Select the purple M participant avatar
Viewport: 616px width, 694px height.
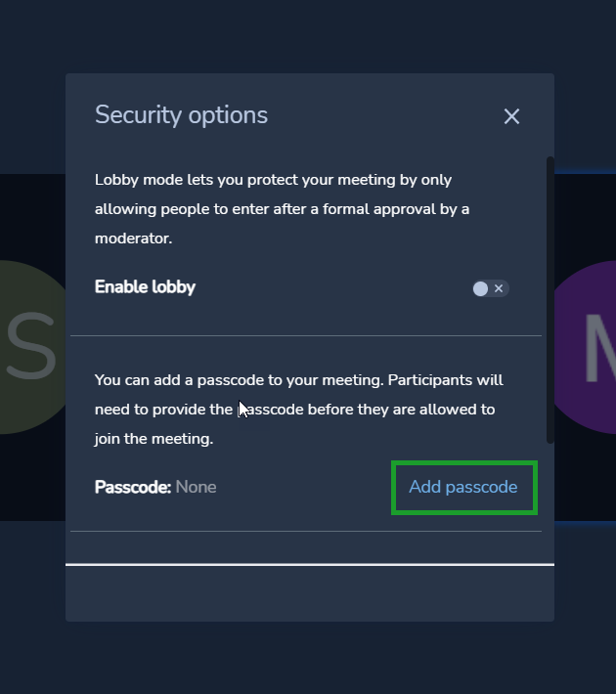pyautogui.click(x=586, y=347)
